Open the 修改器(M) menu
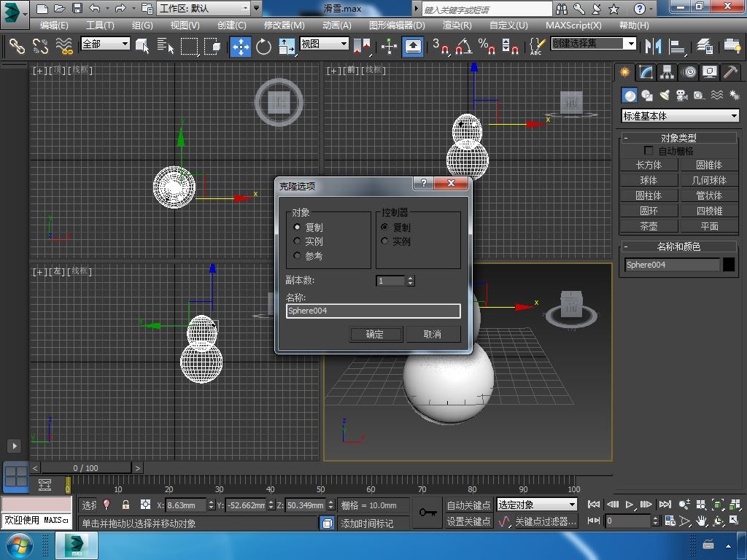Image resolution: width=747 pixels, height=560 pixels. click(284, 26)
